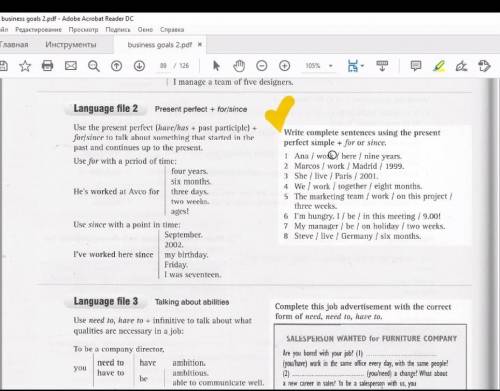The height and width of the screenshot is (391, 500).
Task: Click the fit page width icon
Action: click(x=353, y=66)
